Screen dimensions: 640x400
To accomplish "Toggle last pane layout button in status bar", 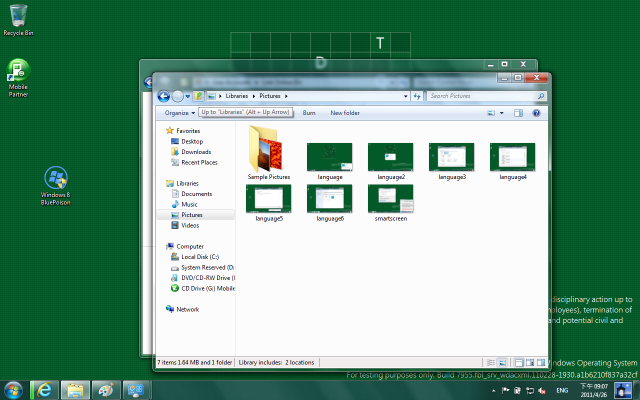I will coord(541,362).
